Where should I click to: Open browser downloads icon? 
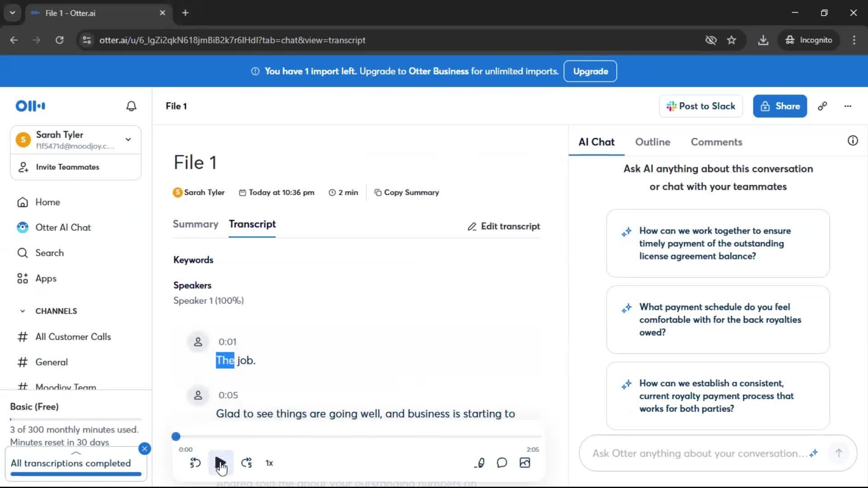(x=763, y=40)
